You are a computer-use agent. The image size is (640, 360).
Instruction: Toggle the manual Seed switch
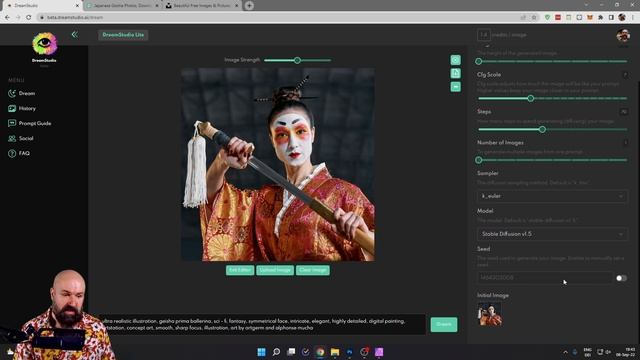(621, 278)
